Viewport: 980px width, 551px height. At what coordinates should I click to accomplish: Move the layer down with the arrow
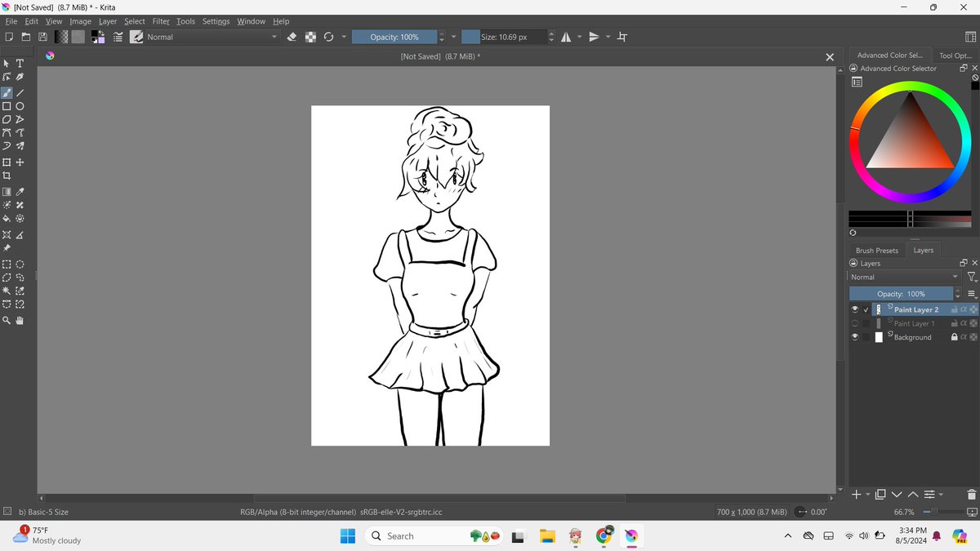tap(897, 495)
